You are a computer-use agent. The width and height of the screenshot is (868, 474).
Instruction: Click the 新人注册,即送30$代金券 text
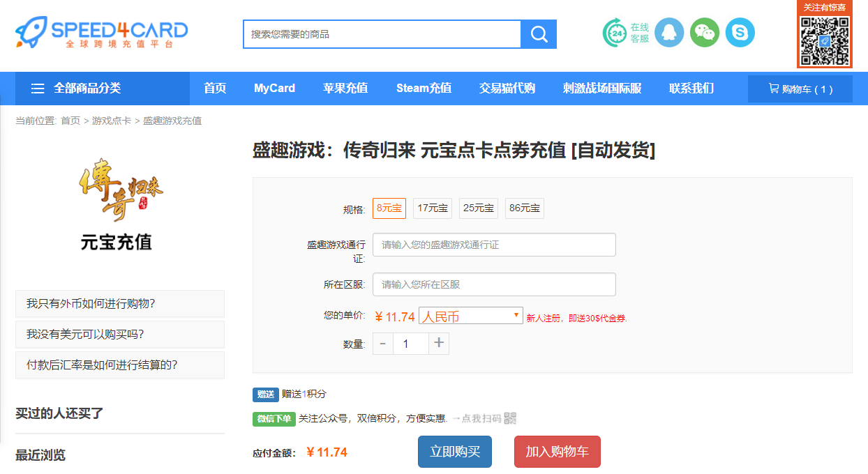577,318
